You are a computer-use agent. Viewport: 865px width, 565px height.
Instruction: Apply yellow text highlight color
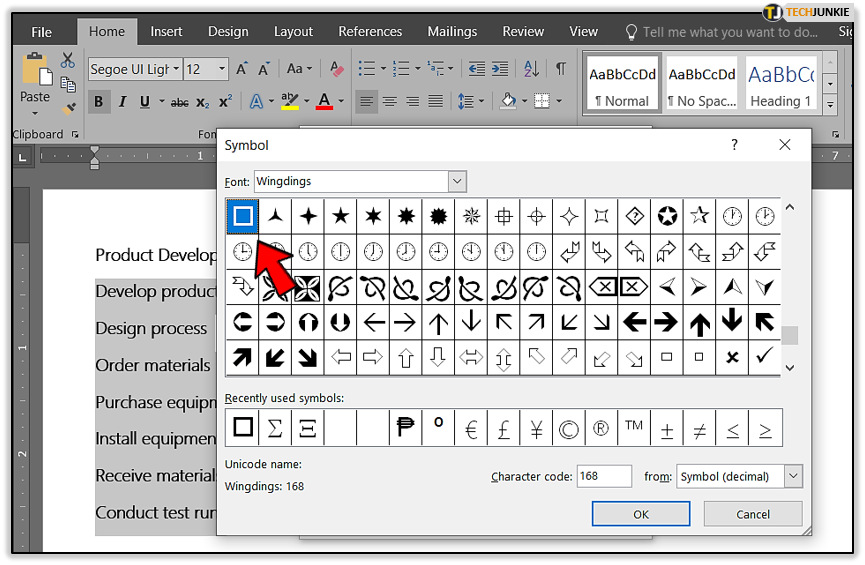point(290,102)
